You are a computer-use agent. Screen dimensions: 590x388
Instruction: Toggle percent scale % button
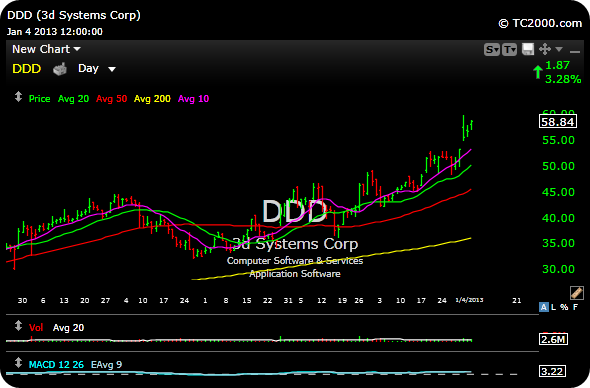[x=564, y=307]
